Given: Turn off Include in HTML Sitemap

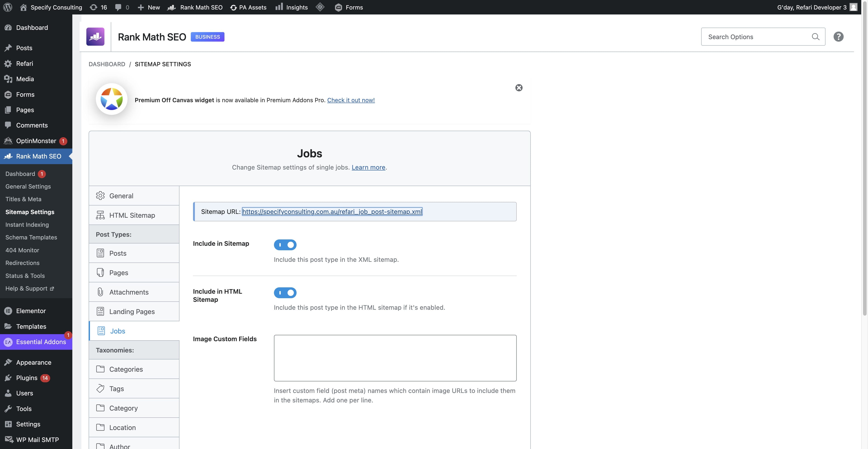Looking at the screenshot, I should tap(285, 293).
